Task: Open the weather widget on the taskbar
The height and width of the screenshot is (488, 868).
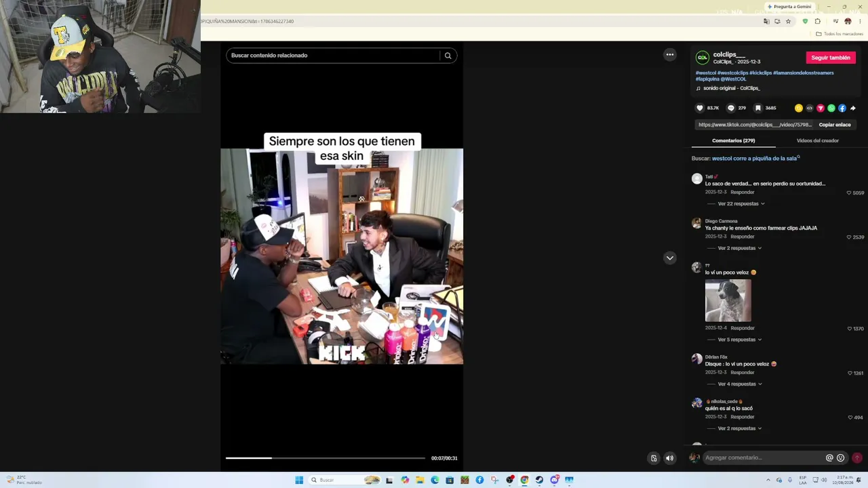Action: (x=24, y=480)
